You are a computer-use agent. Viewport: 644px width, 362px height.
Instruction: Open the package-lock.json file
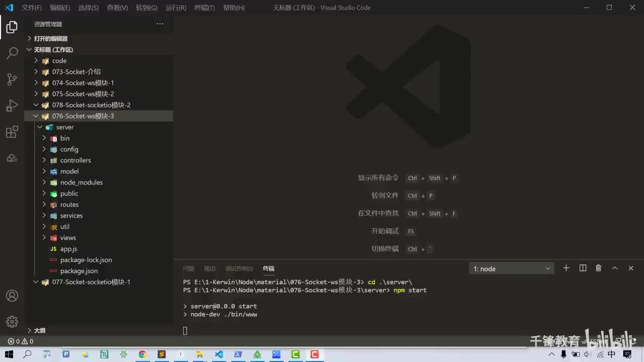86,260
